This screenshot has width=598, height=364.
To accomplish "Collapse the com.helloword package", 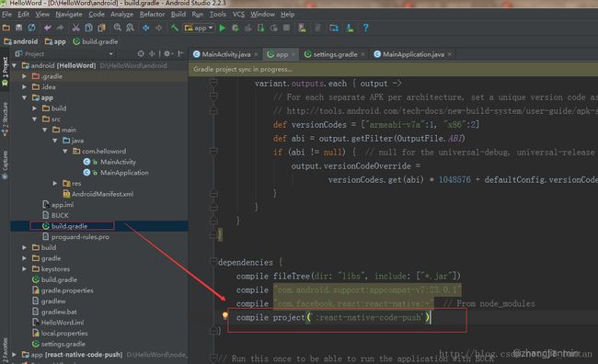I will tap(65, 152).
